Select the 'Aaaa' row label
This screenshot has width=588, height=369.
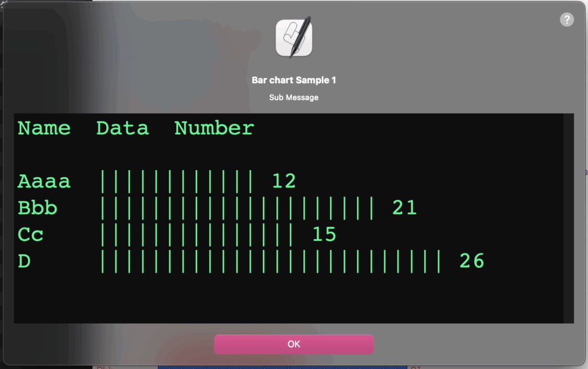click(x=44, y=182)
